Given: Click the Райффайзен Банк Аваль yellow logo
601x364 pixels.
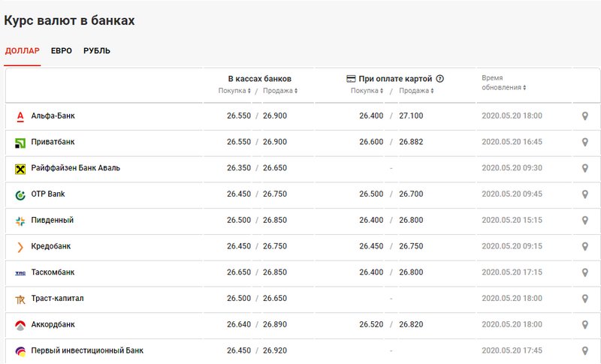Looking at the screenshot, I should click(x=20, y=169).
